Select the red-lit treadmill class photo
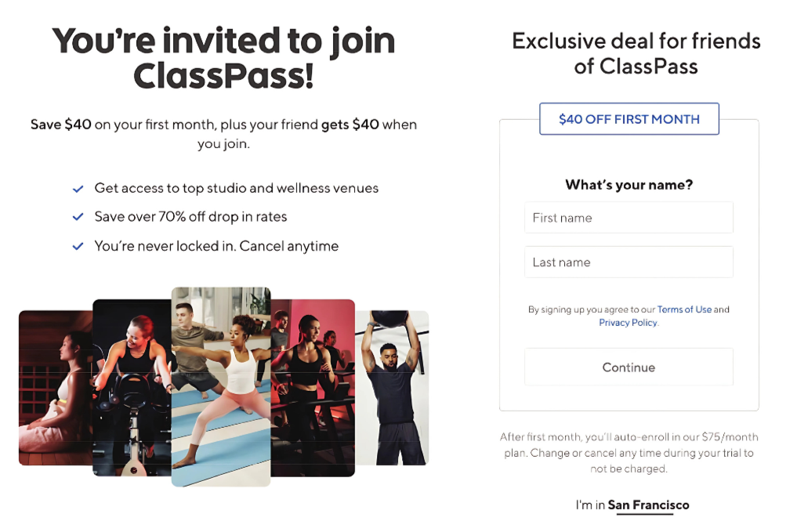 (x=313, y=388)
